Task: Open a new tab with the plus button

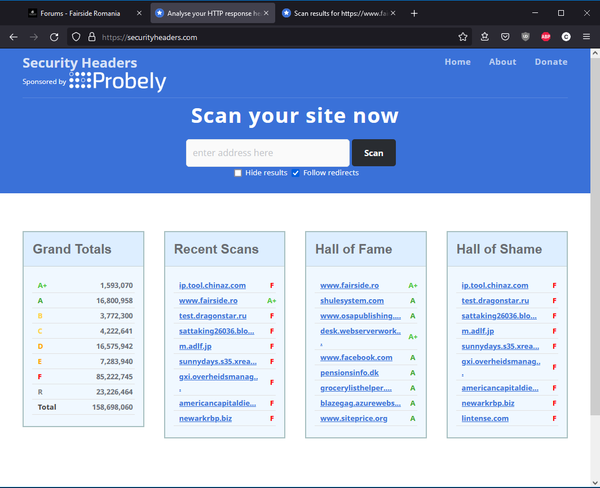Action: click(414, 13)
